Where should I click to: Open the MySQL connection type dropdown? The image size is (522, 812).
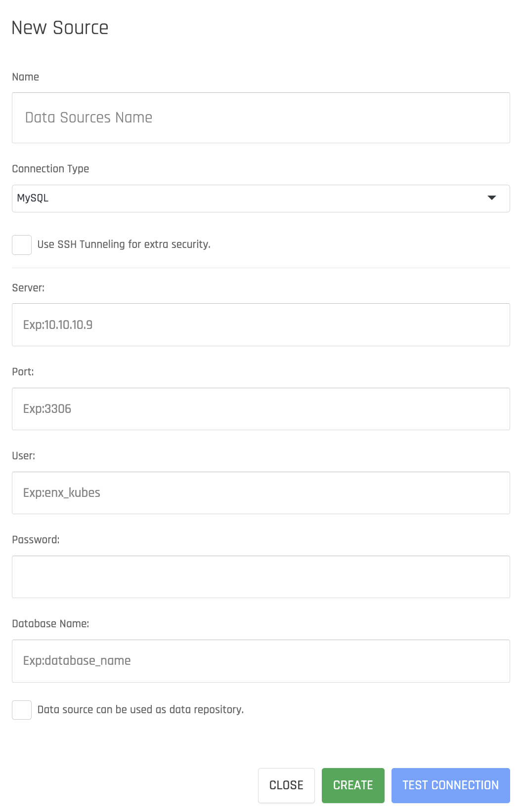click(261, 199)
